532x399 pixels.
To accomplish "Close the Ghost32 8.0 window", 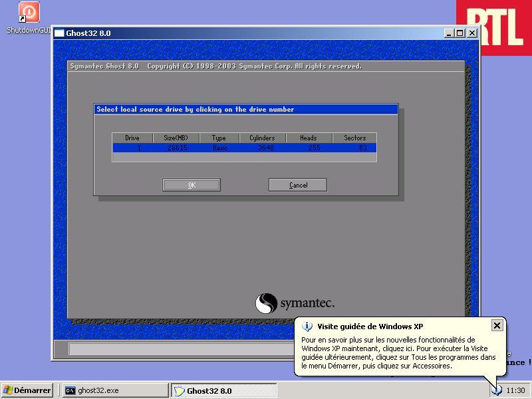I will click(x=472, y=33).
